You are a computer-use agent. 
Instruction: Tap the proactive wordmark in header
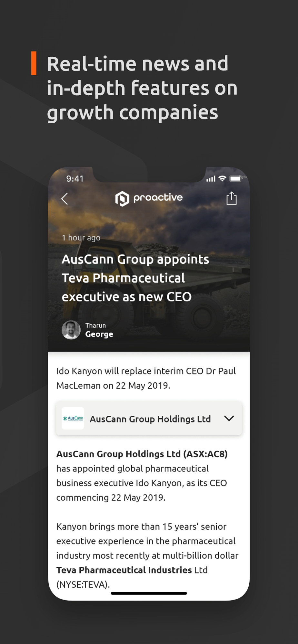(158, 198)
